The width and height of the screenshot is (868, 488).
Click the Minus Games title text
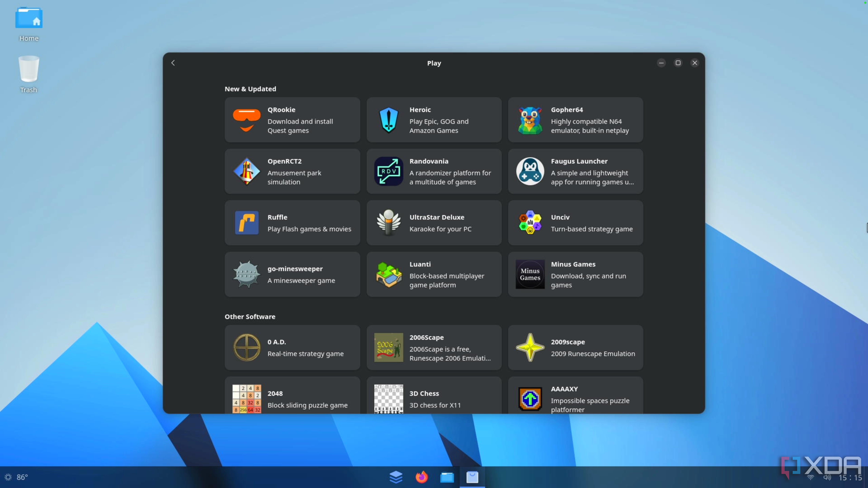573,264
